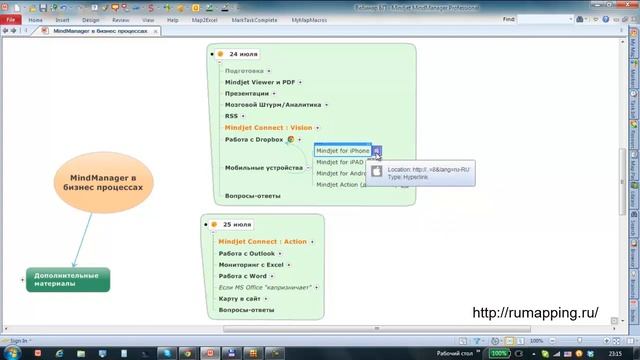Click the vertical scrollbar thumb
This screenshot has width=640, height=360.
tap(622, 181)
